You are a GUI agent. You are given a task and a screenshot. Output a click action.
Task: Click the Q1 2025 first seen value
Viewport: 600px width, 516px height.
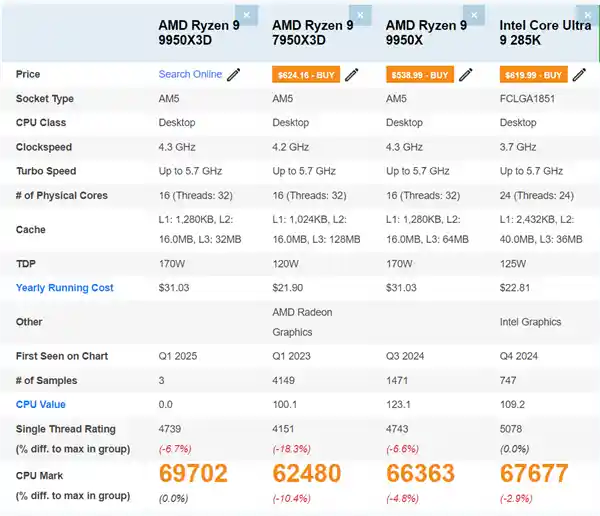[178, 356]
